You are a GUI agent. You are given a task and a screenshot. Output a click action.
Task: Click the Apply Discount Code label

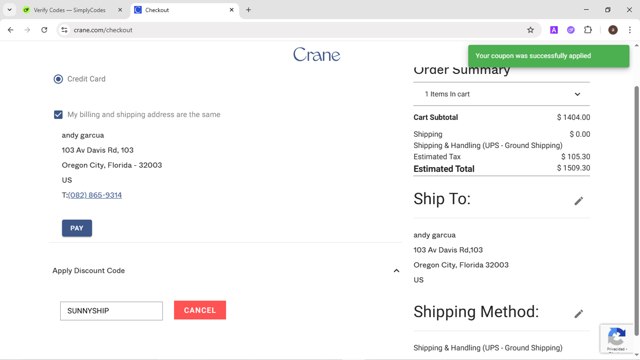(89, 271)
